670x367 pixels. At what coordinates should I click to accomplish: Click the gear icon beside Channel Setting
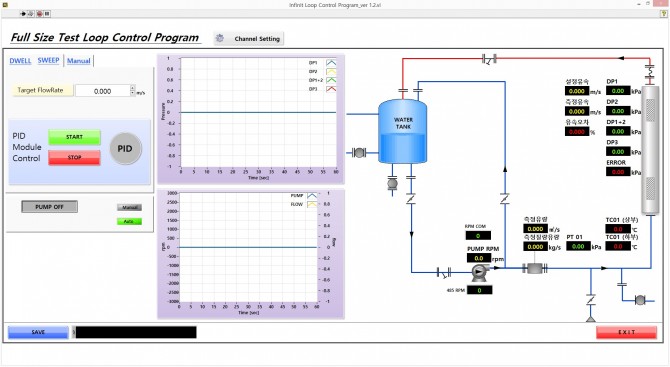(220, 38)
